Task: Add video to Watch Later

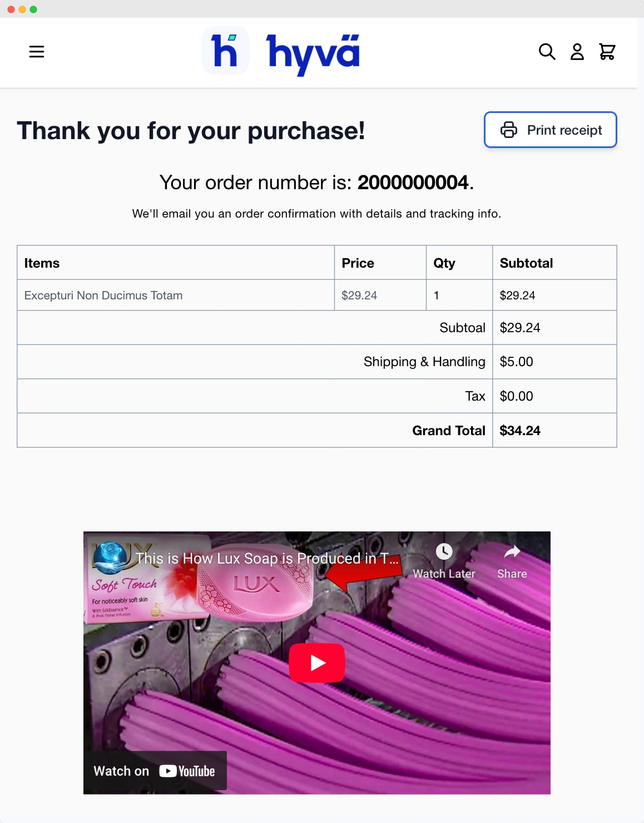Action: coord(444,561)
